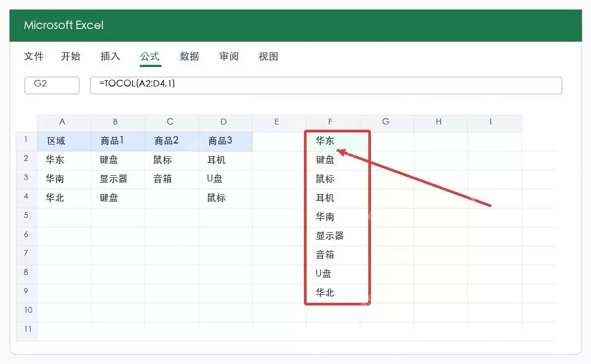Image resolution: width=591 pixels, height=364 pixels.
Task: Select row 9 header
Action: coord(26,293)
